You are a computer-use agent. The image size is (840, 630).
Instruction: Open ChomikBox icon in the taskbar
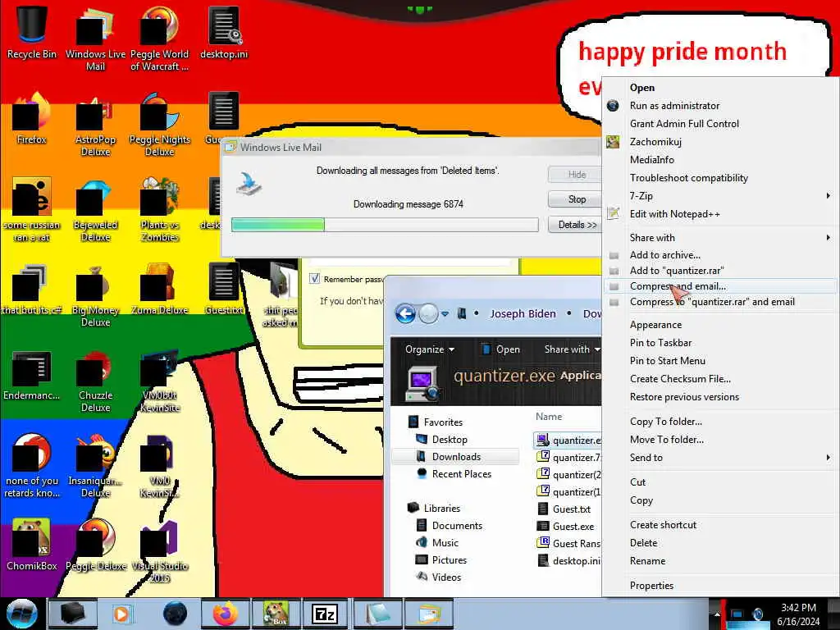pyautogui.click(x=276, y=614)
